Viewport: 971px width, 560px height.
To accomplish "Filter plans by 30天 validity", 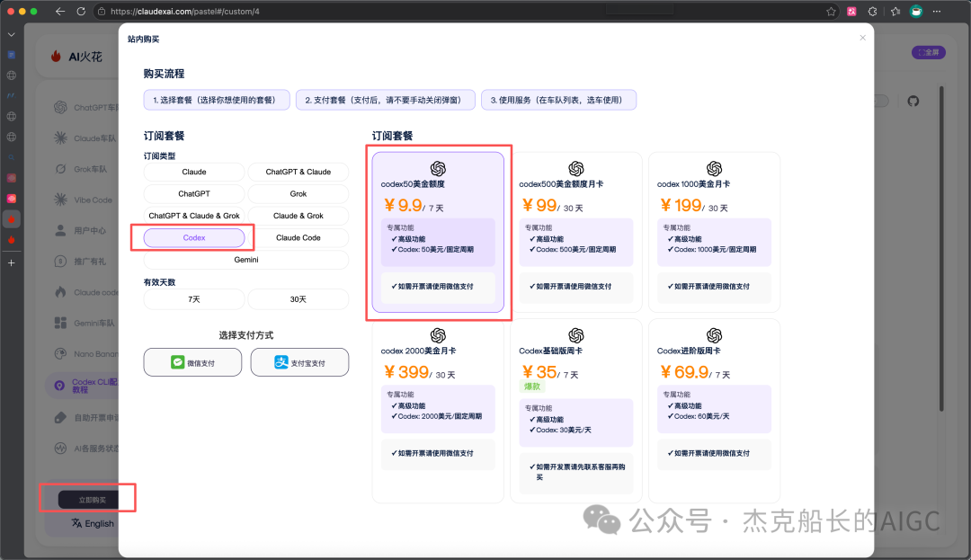I will pos(298,299).
